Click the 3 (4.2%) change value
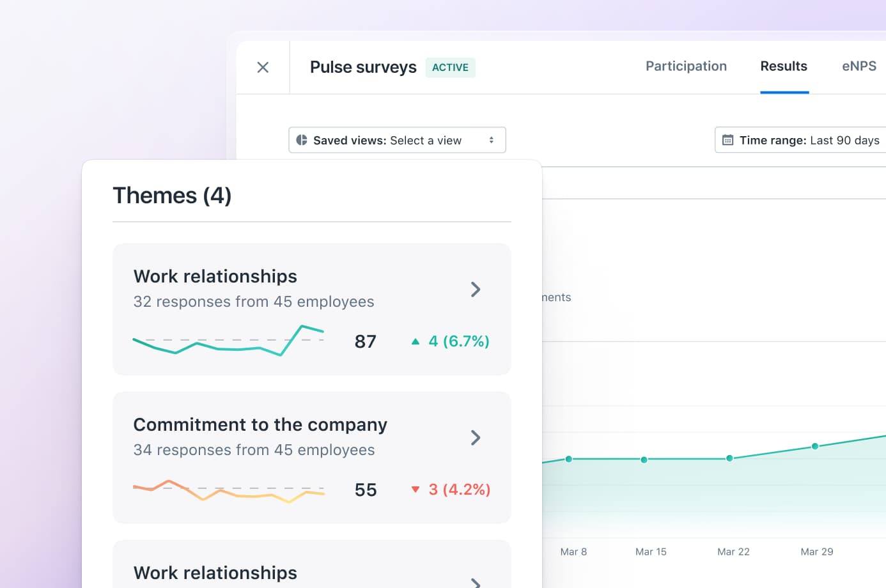The width and height of the screenshot is (886, 588). (460, 490)
